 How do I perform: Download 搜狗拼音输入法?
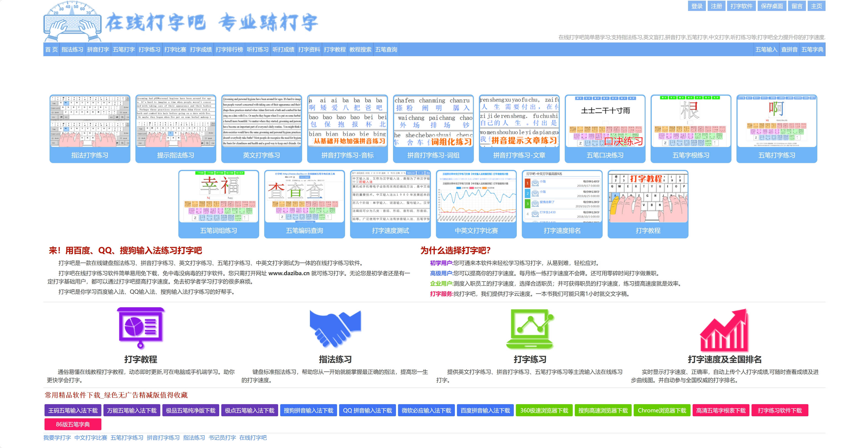[x=308, y=410]
